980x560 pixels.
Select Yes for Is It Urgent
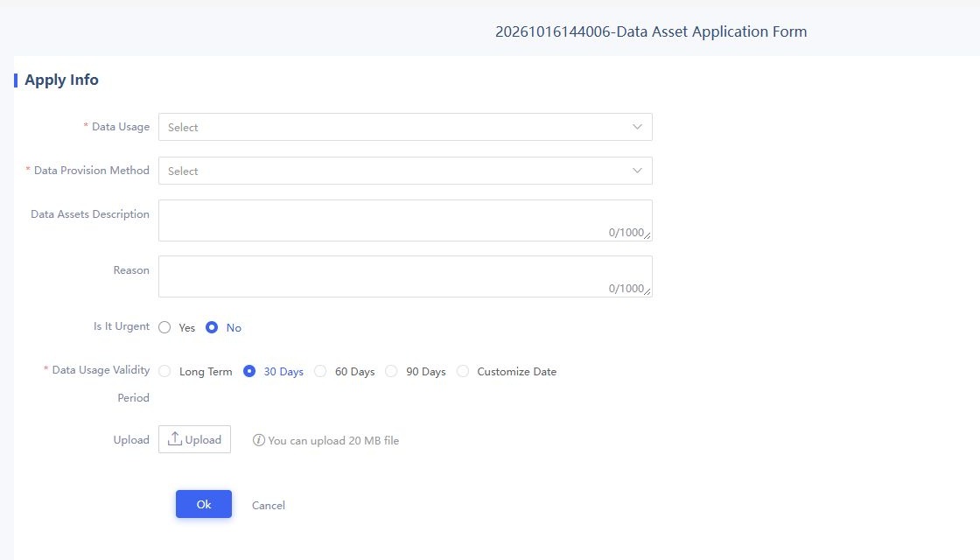click(164, 327)
